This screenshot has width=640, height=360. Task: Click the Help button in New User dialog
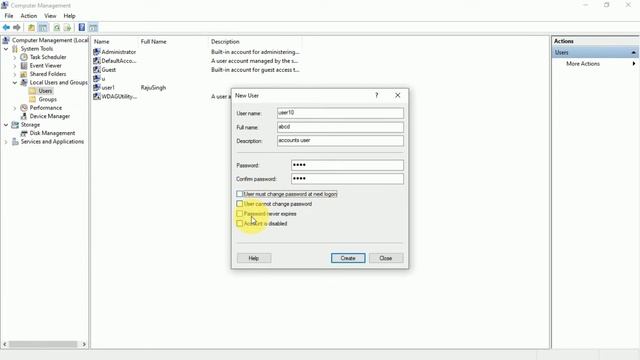(x=254, y=258)
